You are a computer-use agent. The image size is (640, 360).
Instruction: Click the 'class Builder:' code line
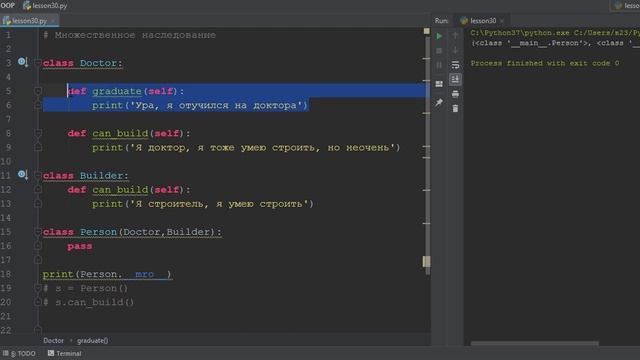click(x=85, y=176)
